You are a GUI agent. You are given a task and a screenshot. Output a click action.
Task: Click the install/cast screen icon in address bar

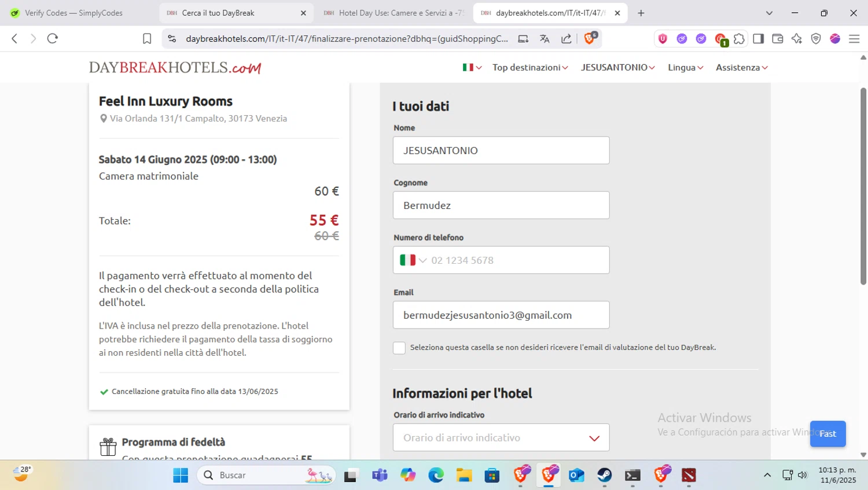pyautogui.click(x=523, y=39)
